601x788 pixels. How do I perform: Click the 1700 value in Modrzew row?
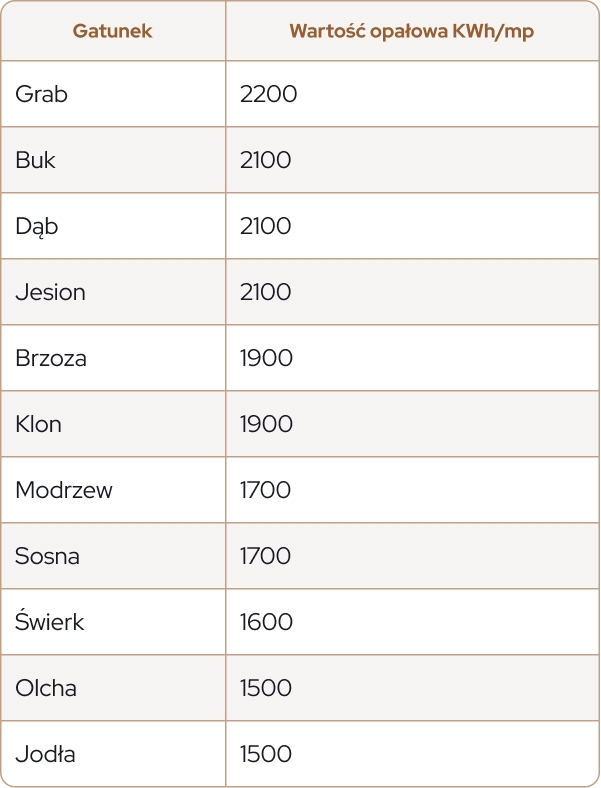266,490
